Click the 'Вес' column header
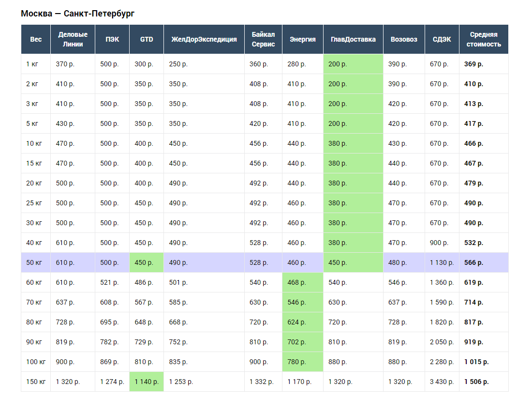 36,39
